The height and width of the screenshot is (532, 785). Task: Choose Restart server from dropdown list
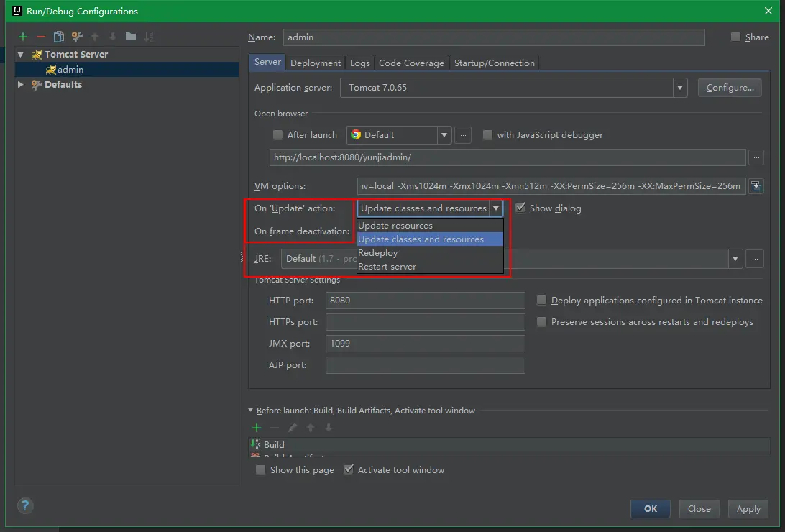pos(430,266)
